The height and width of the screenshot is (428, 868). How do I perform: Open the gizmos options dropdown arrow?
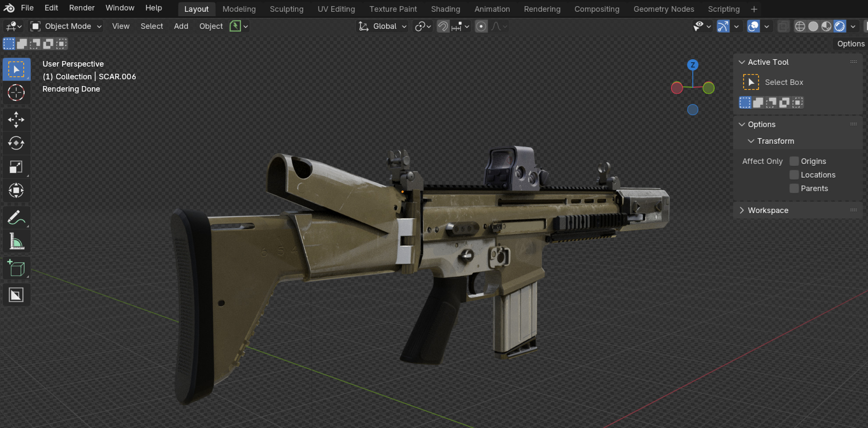pos(737,26)
